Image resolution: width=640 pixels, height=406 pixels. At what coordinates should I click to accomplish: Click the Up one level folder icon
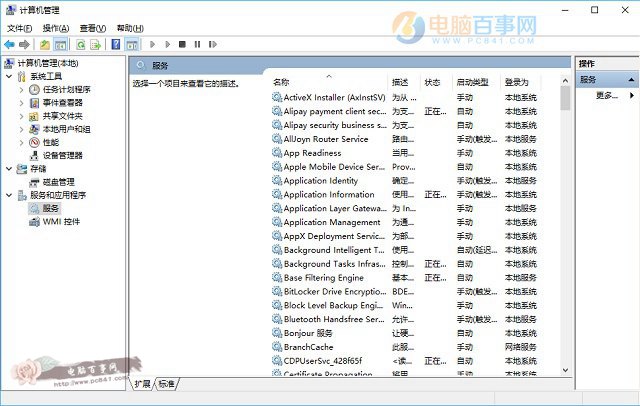pyautogui.click(x=45, y=44)
